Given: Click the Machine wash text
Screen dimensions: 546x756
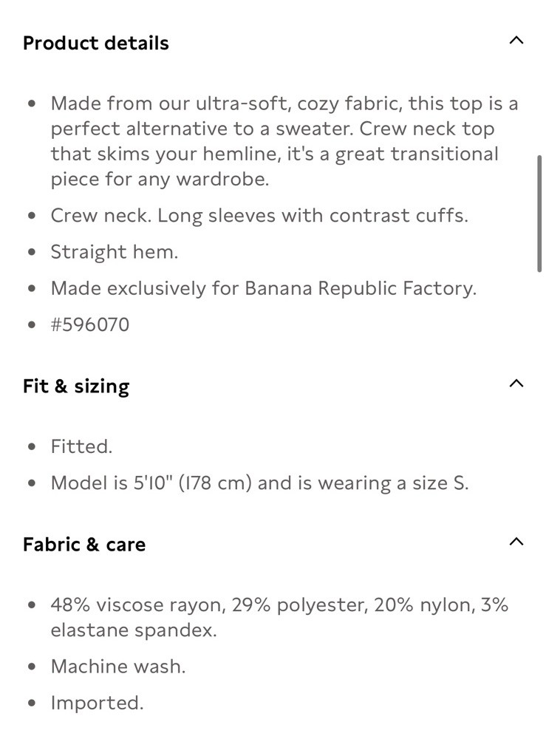Looking at the screenshot, I should [x=118, y=667].
